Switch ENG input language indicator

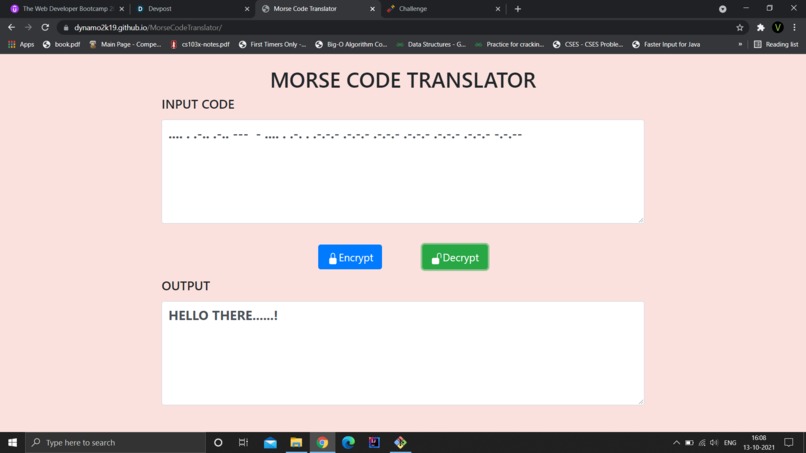(730, 442)
